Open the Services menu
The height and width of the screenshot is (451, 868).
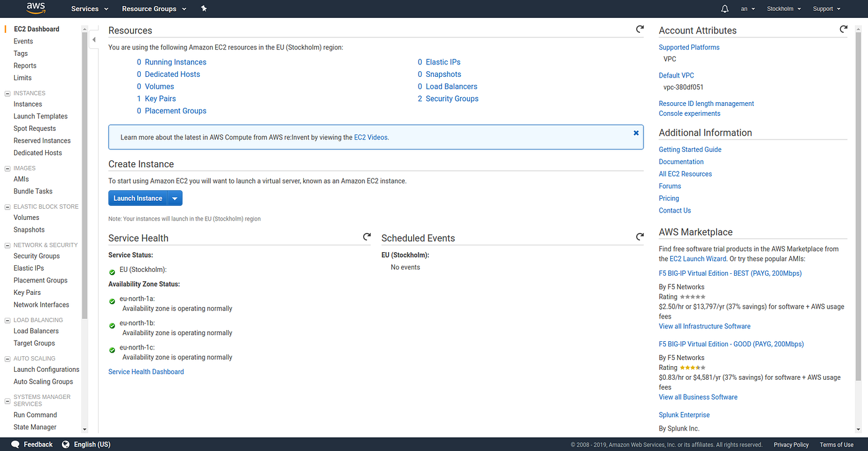[89, 9]
